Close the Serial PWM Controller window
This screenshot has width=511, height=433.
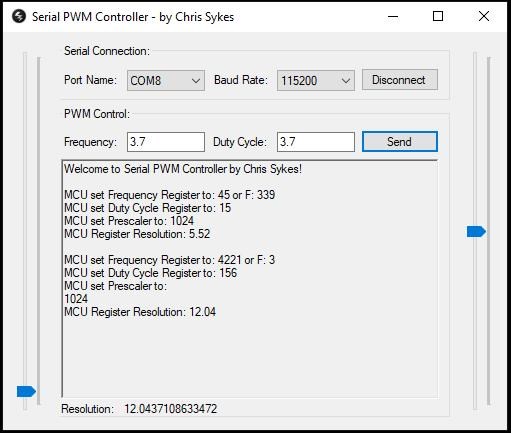pyautogui.click(x=484, y=16)
